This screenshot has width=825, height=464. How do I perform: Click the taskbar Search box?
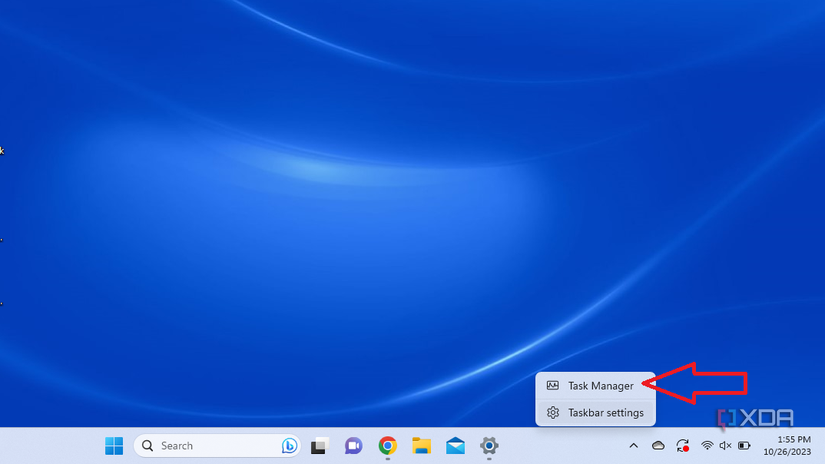(217, 446)
